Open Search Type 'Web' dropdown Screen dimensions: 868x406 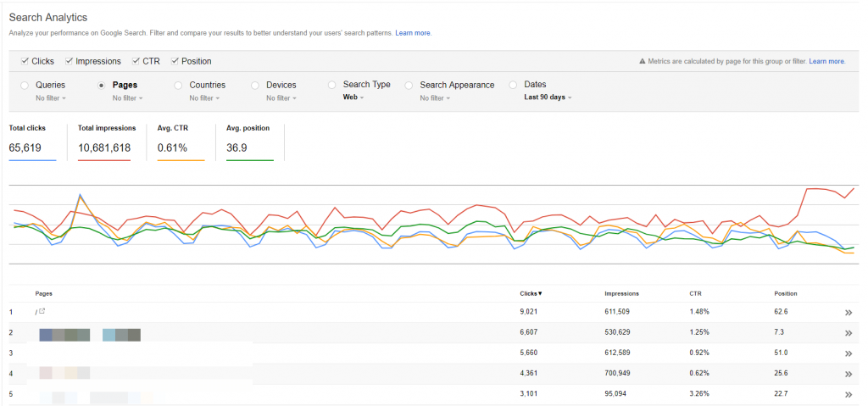[x=353, y=97]
